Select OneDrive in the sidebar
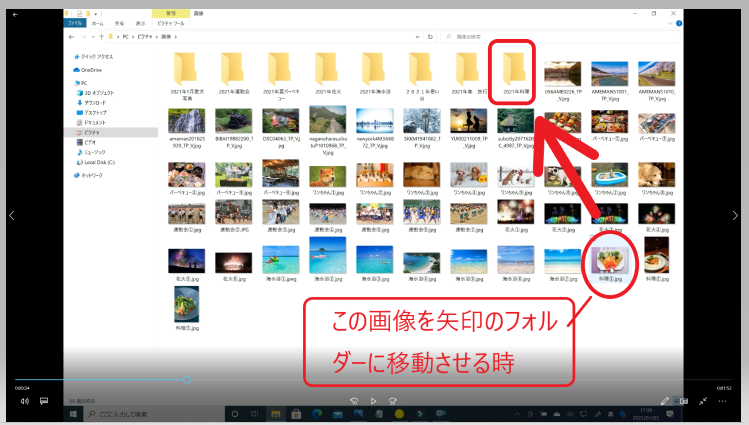 (92, 70)
